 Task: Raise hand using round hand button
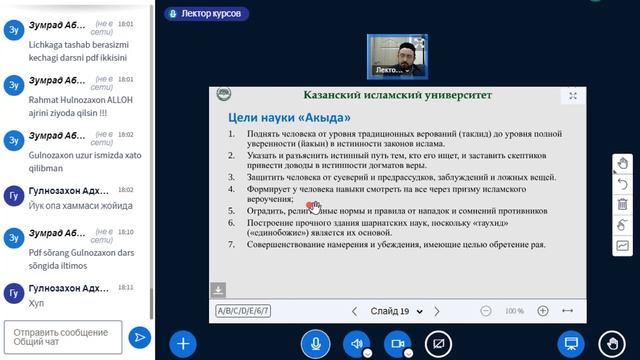[x=612, y=344]
